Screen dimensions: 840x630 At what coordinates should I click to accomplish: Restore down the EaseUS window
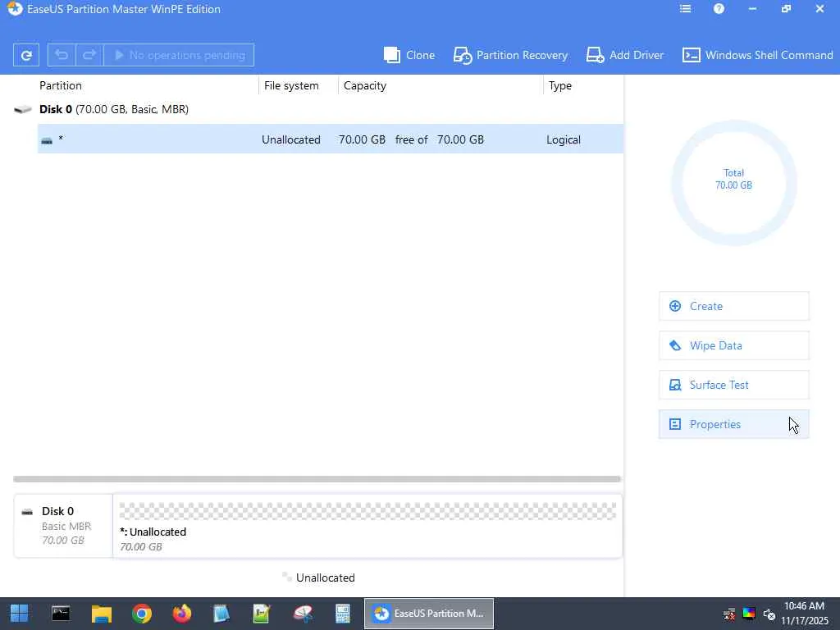coord(786,8)
